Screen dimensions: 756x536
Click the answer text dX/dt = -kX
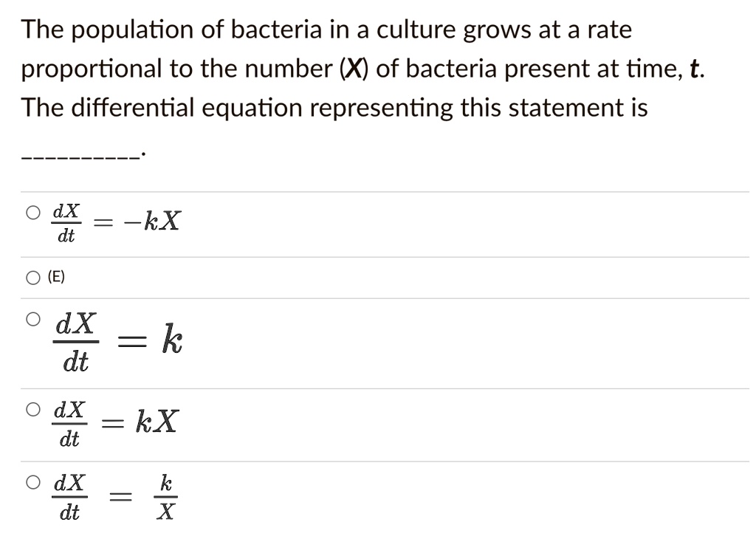(x=114, y=220)
